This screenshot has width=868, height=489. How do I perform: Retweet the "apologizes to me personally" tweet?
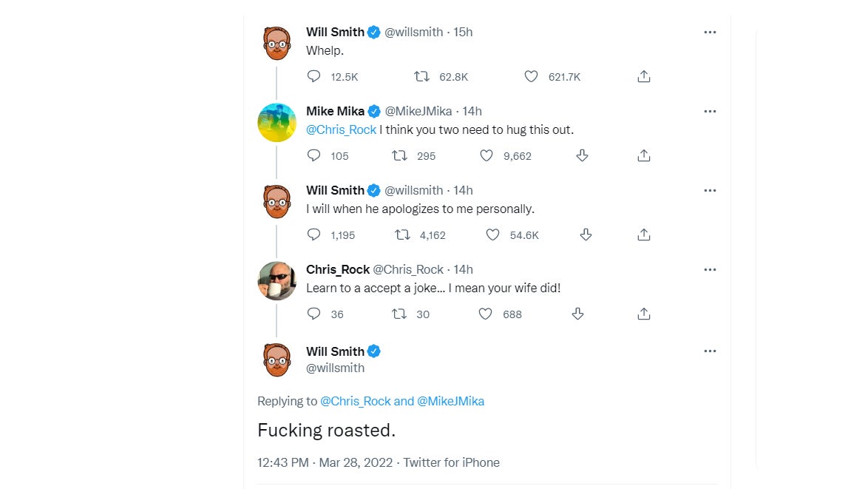coord(402,235)
